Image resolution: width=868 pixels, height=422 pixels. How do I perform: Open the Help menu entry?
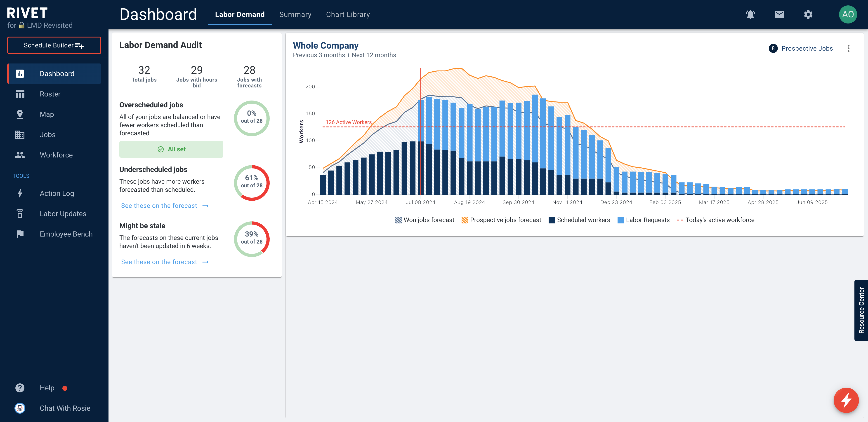click(54, 388)
